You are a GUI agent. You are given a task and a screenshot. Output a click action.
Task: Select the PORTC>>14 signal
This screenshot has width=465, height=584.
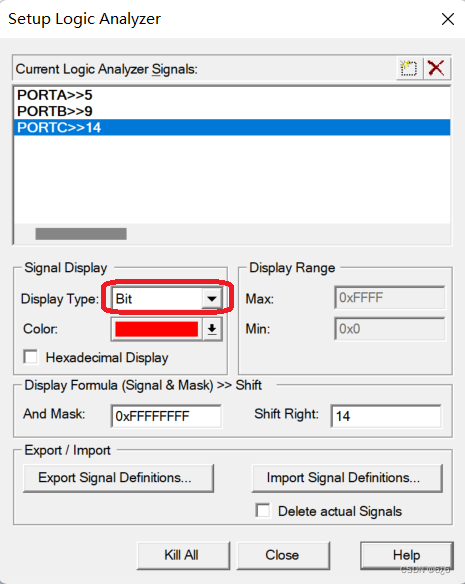232,127
